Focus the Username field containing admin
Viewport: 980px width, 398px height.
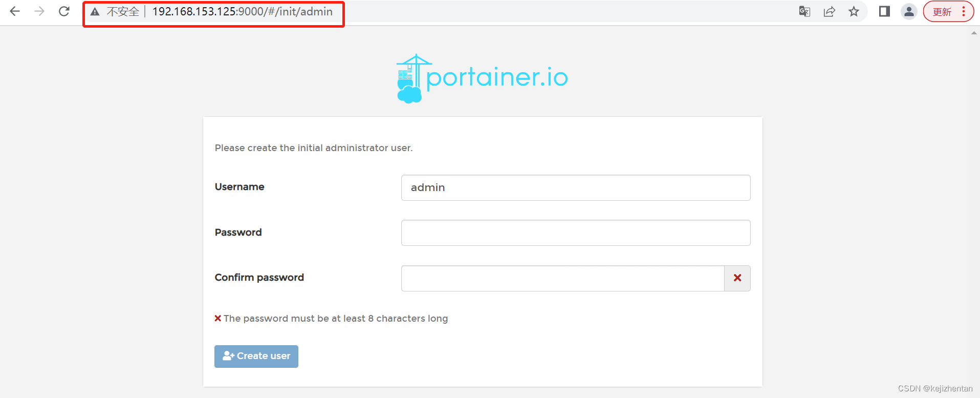pos(576,187)
